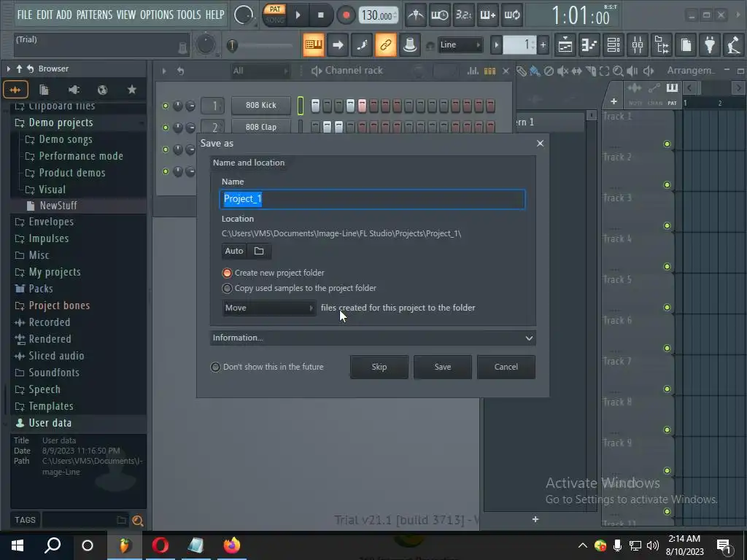
Task: Click the 808 Kick channel button
Action: [261, 105]
